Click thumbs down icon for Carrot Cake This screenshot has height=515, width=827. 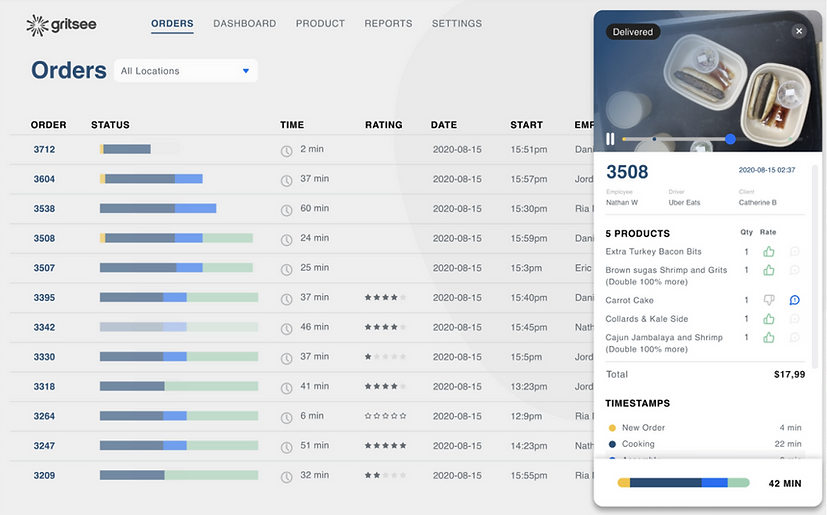click(x=768, y=300)
